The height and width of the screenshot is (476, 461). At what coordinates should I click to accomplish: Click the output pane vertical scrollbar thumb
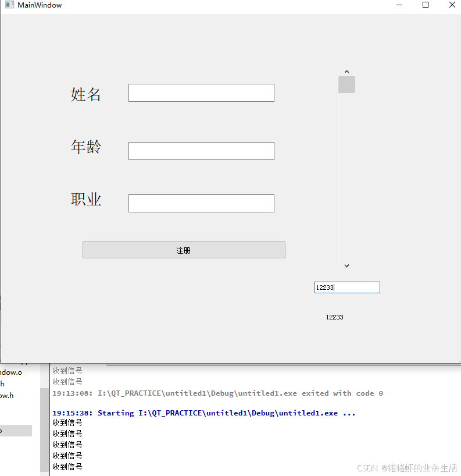pos(44,429)
